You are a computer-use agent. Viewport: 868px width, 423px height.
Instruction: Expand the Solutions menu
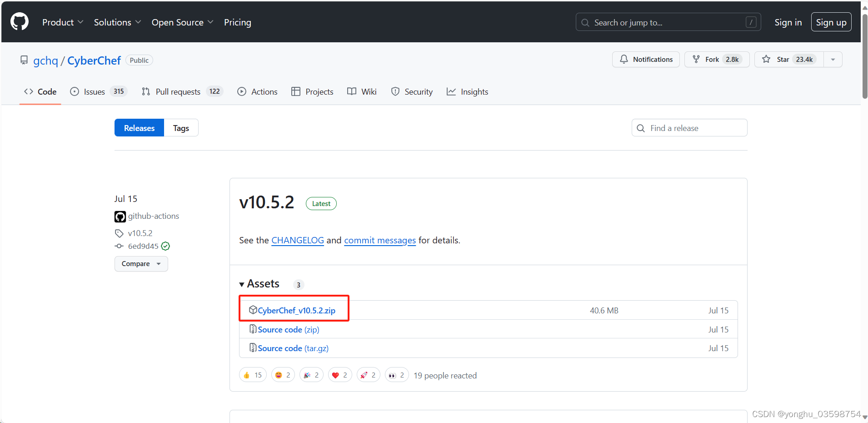[117, 22]
